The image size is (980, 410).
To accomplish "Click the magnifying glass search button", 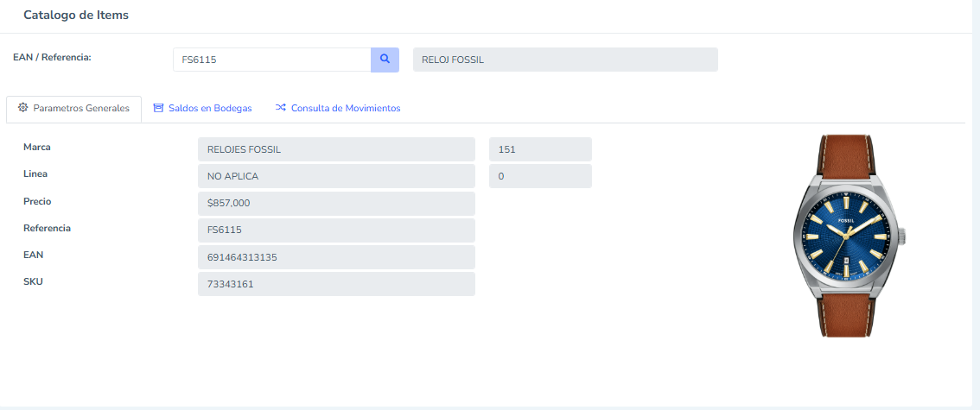I will coord(385,60).
